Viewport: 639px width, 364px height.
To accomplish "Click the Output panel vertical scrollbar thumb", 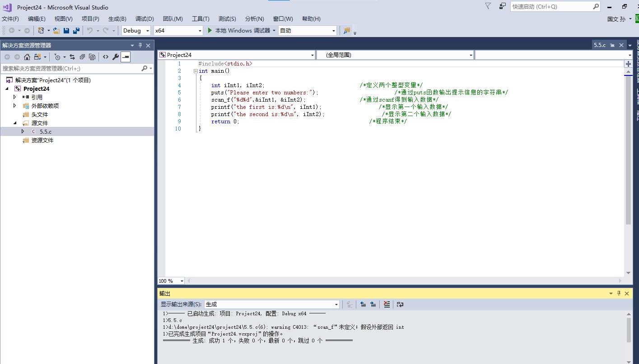I will coord(629,330).
